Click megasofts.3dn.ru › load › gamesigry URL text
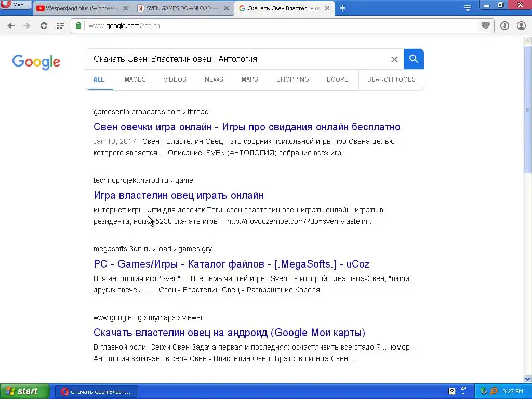The width and height of the screenshot is (532, 399). (153, 249)
